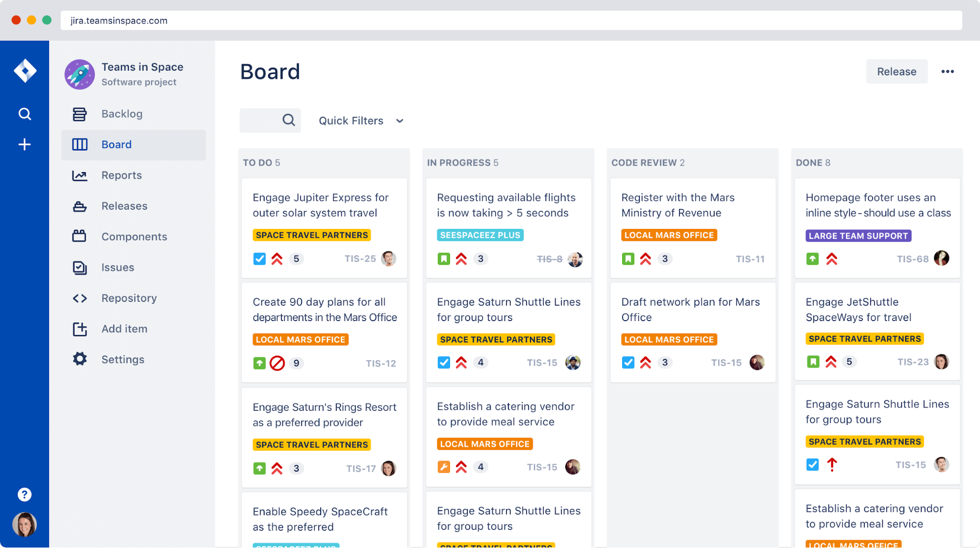Image resolution: width=980 pixels, height=548 pixels.
Task: Expand the Board search filter
Action: [x=288, y=120]
